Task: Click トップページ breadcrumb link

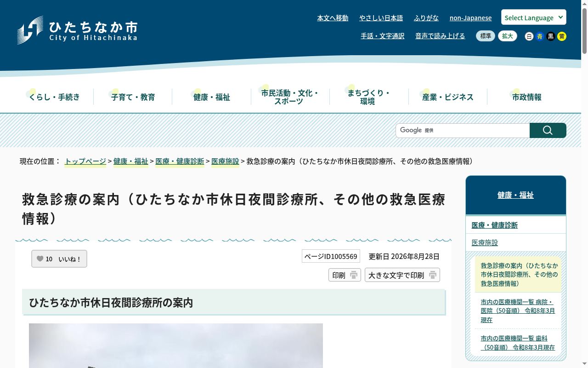Action: (x=85, y=161)
